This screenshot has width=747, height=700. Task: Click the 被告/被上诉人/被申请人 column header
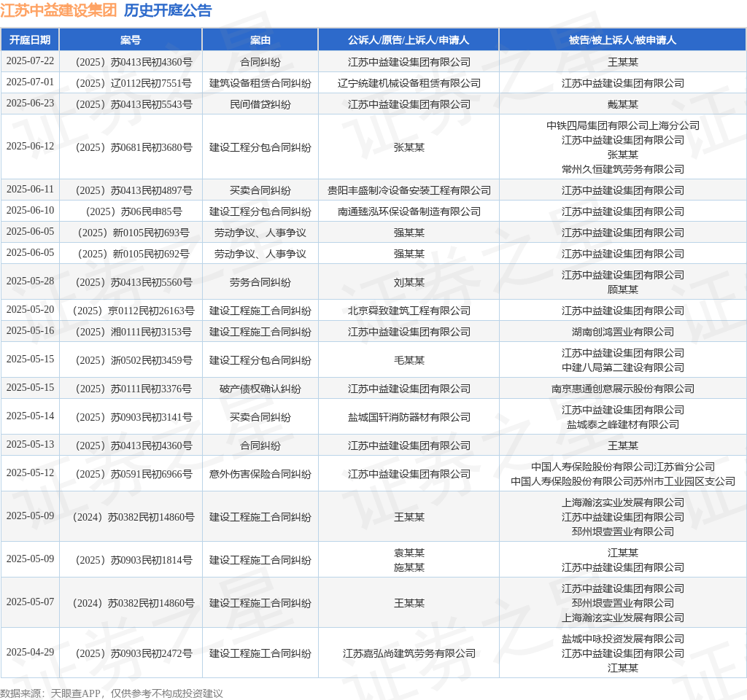[x=622, y=40]
